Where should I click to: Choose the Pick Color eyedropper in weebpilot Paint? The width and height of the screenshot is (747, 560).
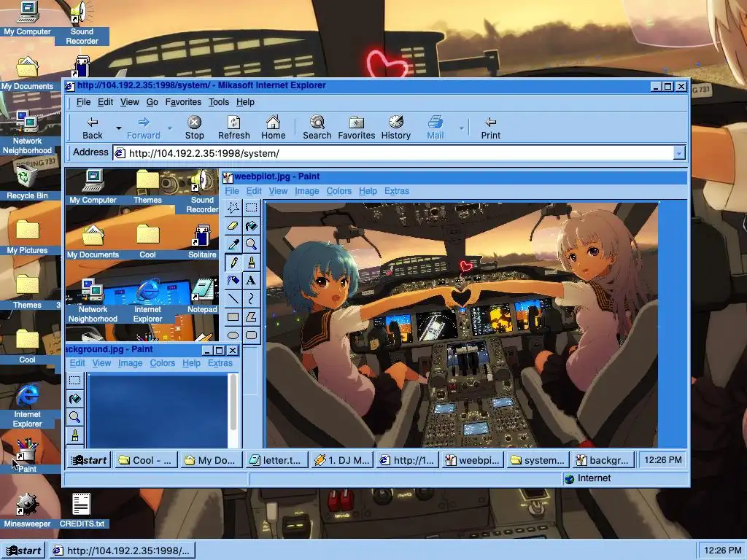tap(233, 244)
